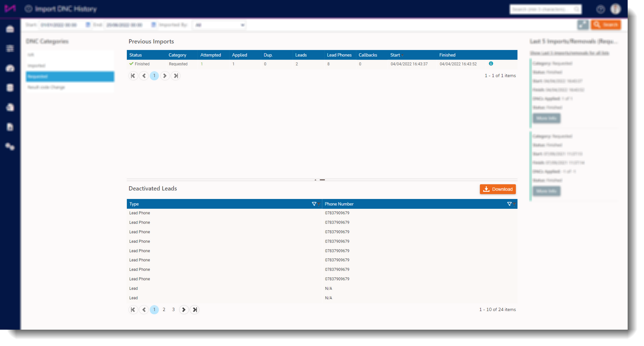Click the start time 04/04/2022 16:43:37

point(409,64)
